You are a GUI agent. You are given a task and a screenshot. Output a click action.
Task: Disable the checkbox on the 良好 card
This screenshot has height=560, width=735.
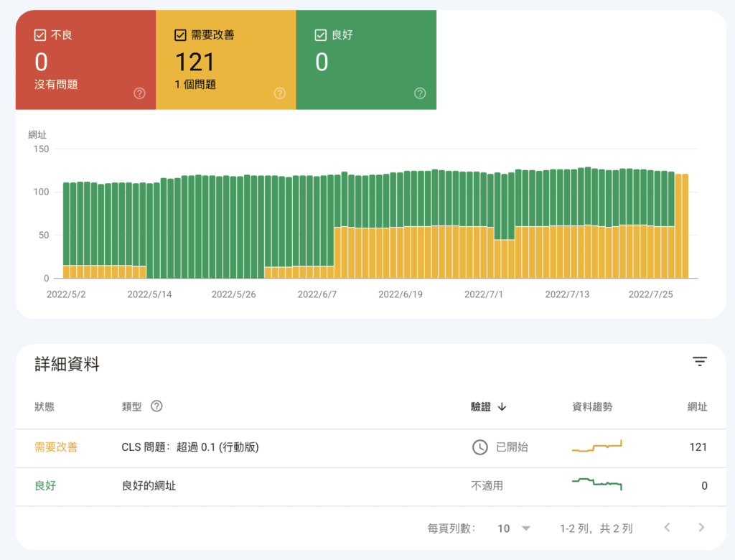(319, 34)
